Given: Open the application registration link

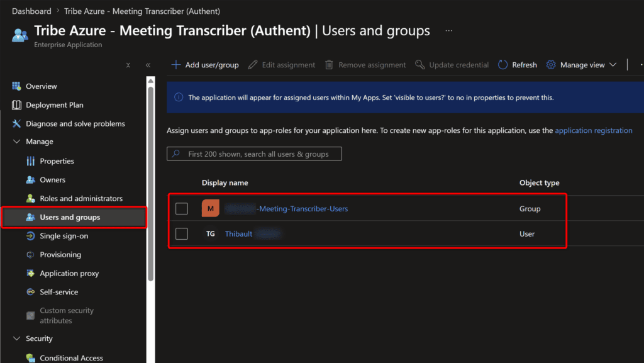Looking at the screenshot, I should tap(594, 131).
